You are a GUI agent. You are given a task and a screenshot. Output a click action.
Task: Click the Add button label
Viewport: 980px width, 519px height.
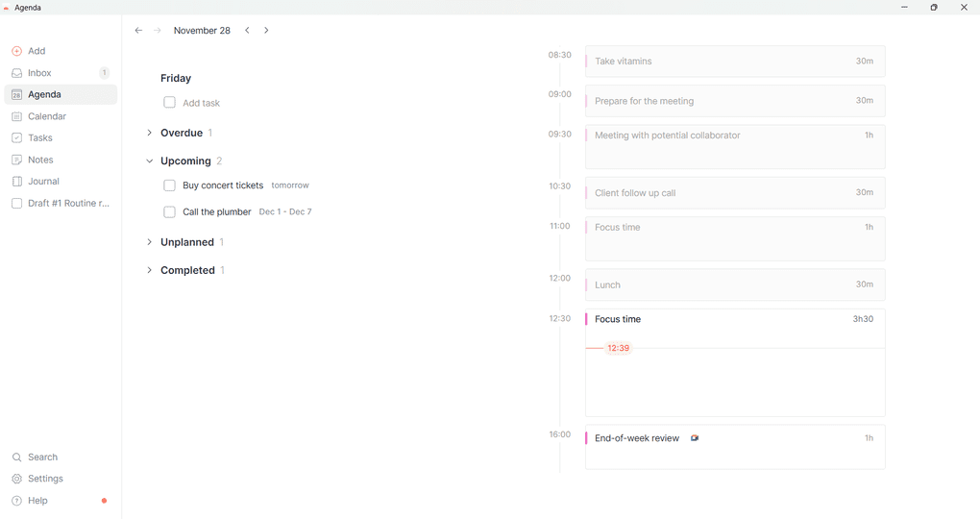(37, 51)
